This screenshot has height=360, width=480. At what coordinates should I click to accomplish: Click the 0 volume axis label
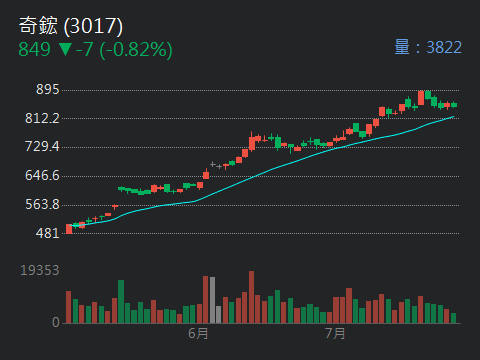coord(56,322)
